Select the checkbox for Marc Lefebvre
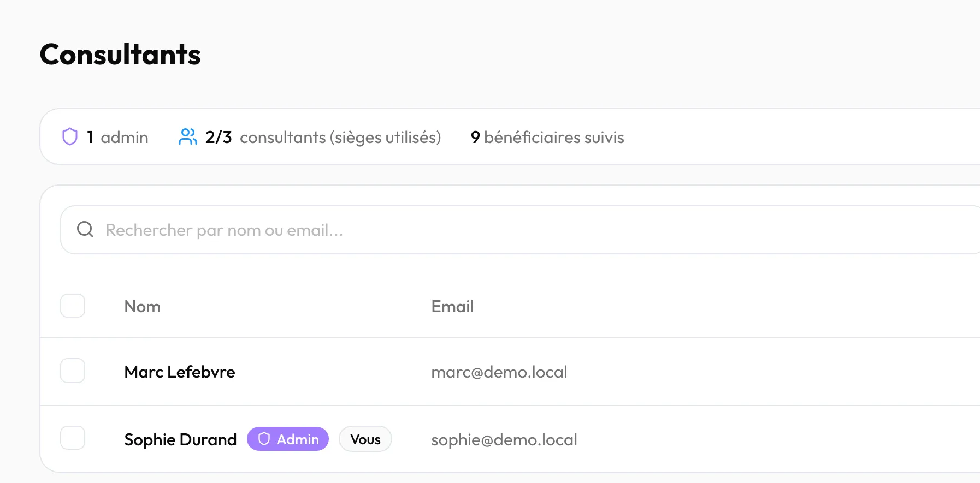 click(73, 371)
